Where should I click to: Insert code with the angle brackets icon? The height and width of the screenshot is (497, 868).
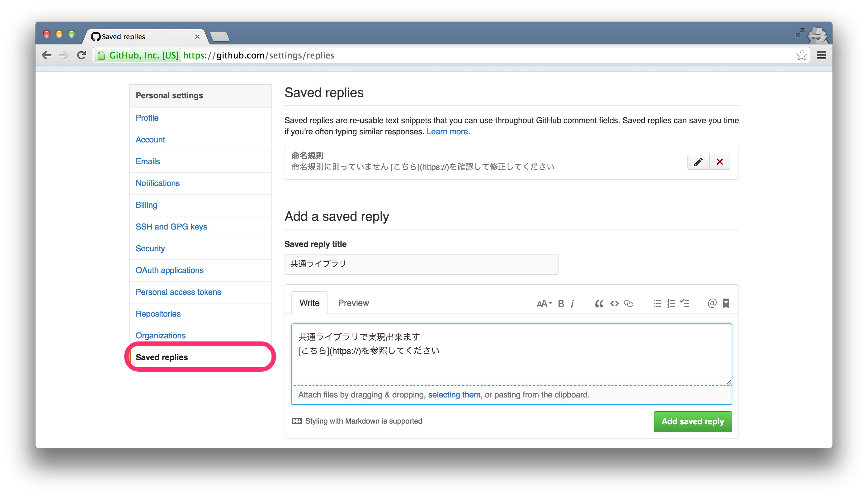tap(614, 304)
